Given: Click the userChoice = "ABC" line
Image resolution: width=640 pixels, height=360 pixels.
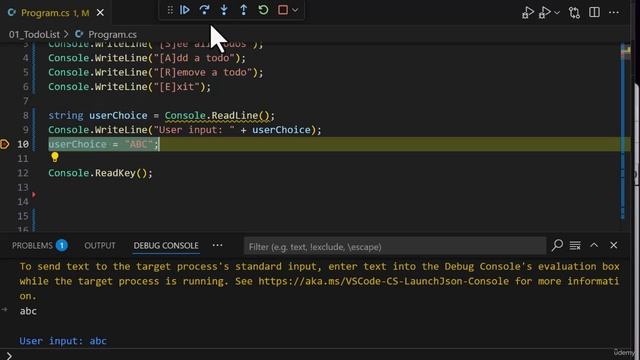Looking at the screenshot, I should (x=104, y=144).
